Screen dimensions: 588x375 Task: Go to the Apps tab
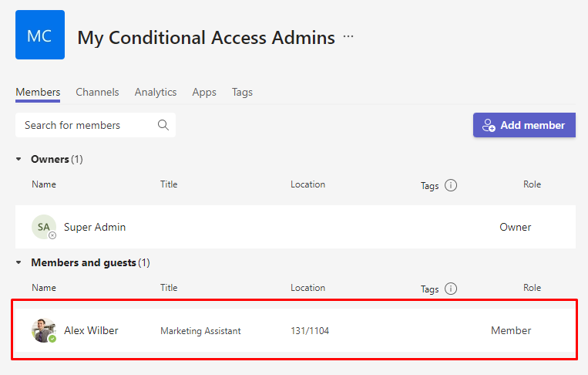[x=204, y=92]
